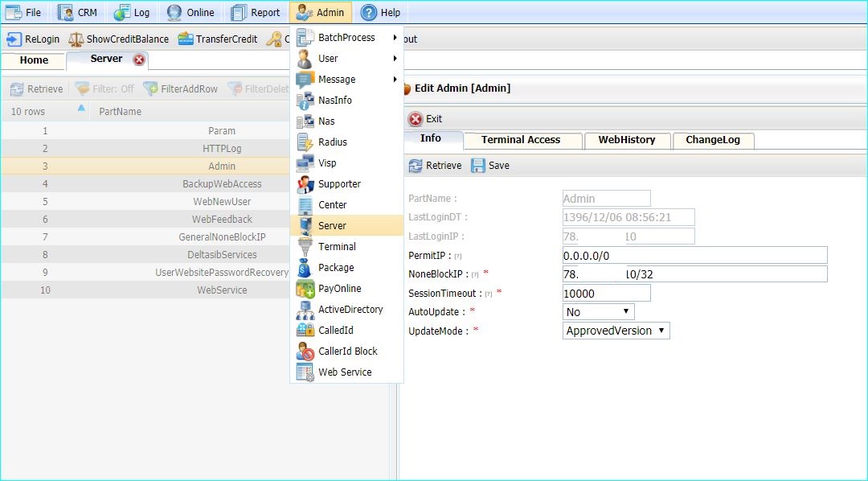Viewport: 868px width, 481px height.
Task: Open PayOnline from Admin menu
Action: [339, 289]
